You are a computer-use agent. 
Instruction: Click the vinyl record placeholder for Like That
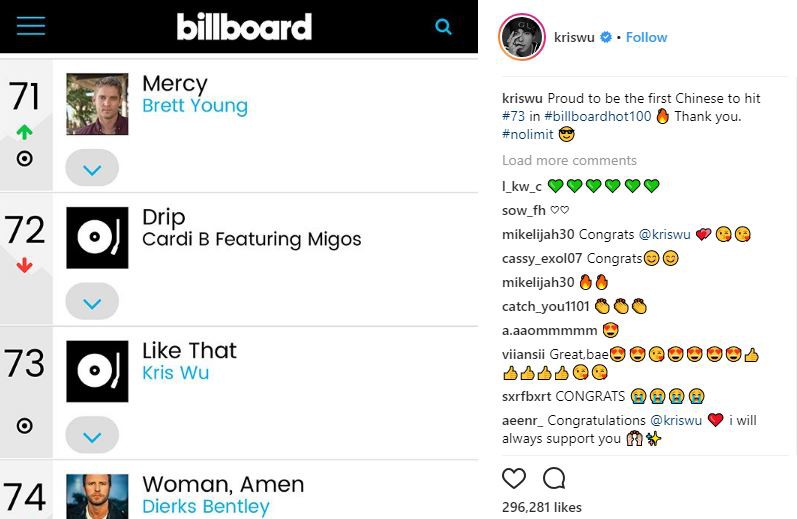(97, 371)
